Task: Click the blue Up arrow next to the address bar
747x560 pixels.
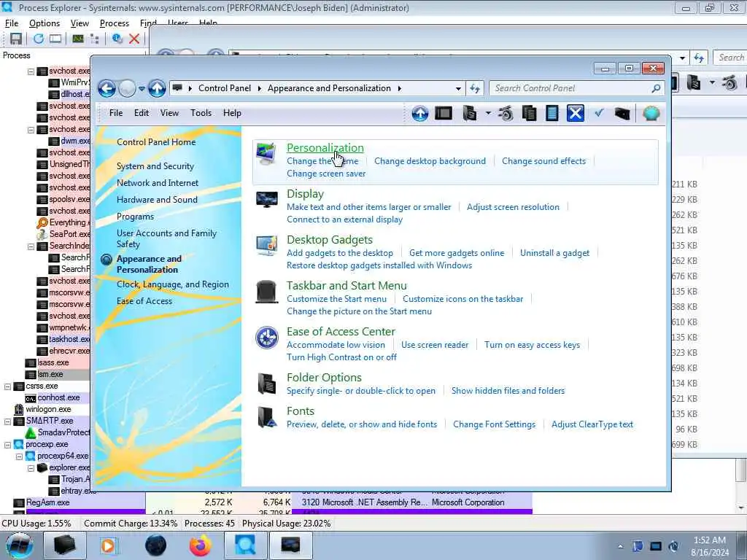Action: coord(157,88)
